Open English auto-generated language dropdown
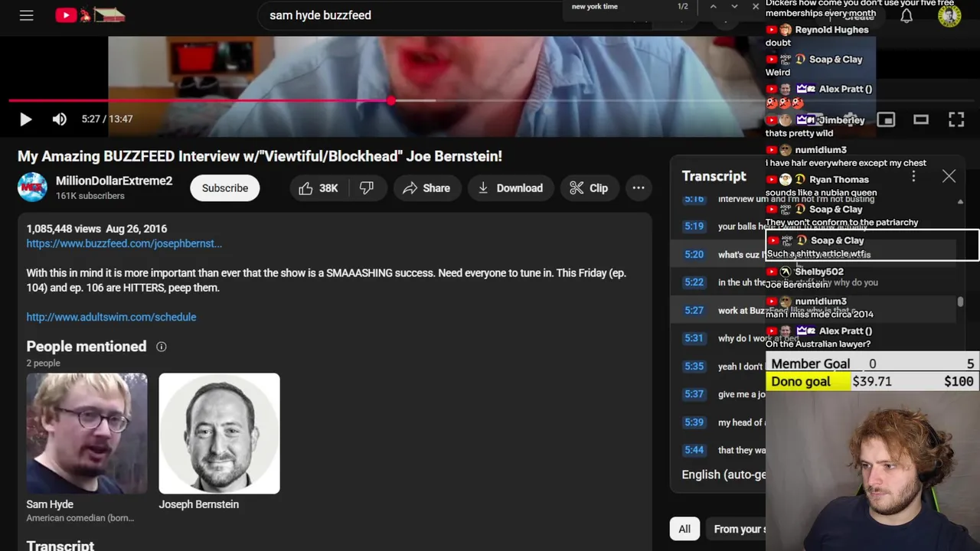This screenshot has width=980, height=551. point(724,474)
